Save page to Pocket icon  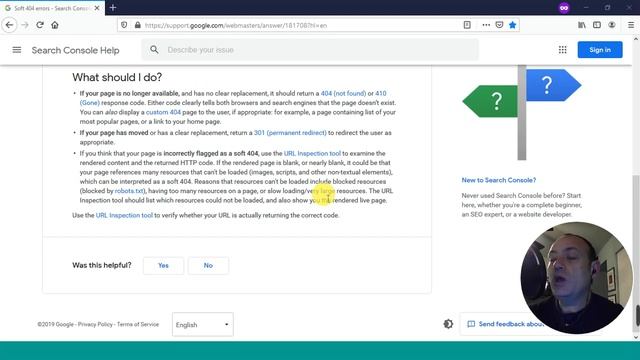(x=499, y=25)
